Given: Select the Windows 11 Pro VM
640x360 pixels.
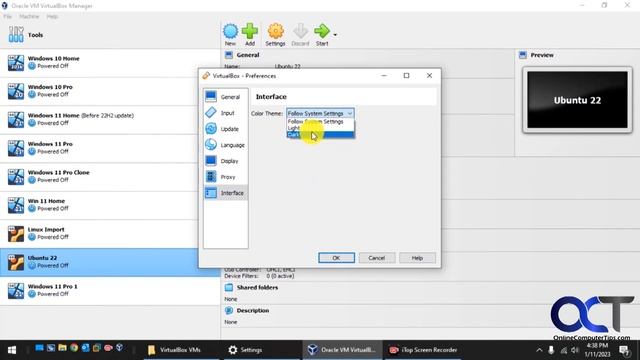Looking at the screenshot, I should tap(110, 148).
